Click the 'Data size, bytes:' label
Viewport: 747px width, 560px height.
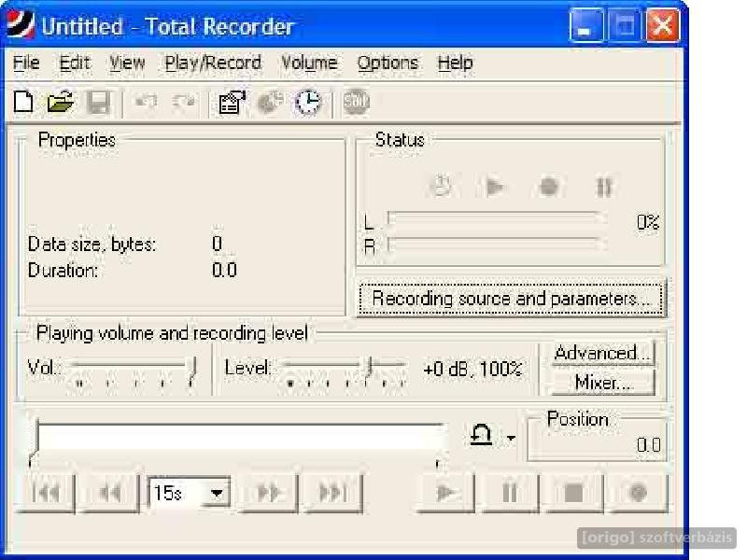92,245
